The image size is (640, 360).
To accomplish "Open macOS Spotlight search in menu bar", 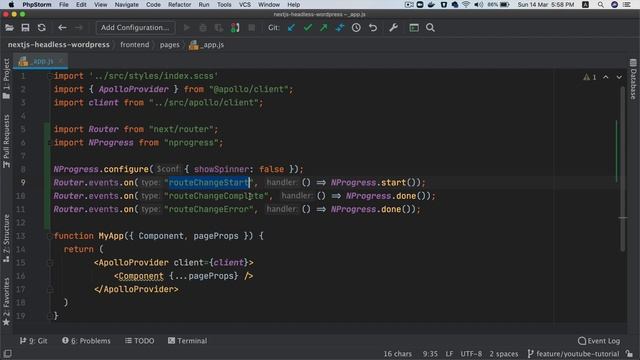I will coord(600,4).
